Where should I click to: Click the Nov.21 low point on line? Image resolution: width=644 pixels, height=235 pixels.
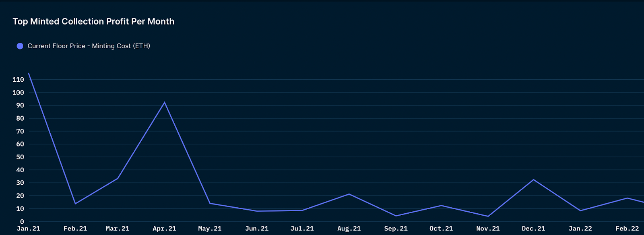pos(488,216)
